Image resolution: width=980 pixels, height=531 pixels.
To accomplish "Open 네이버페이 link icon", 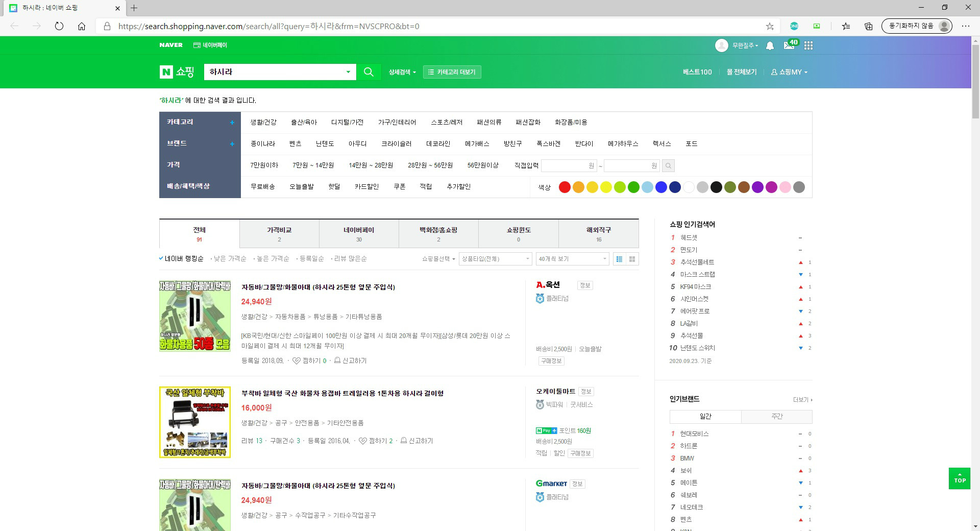I will (x=210, y=45).
